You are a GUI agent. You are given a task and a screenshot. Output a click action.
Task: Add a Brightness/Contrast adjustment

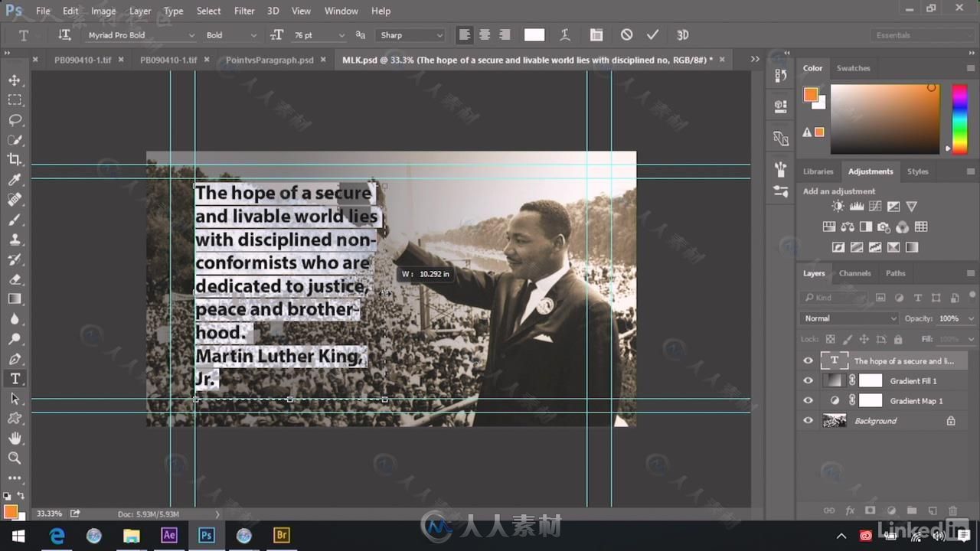838,207
